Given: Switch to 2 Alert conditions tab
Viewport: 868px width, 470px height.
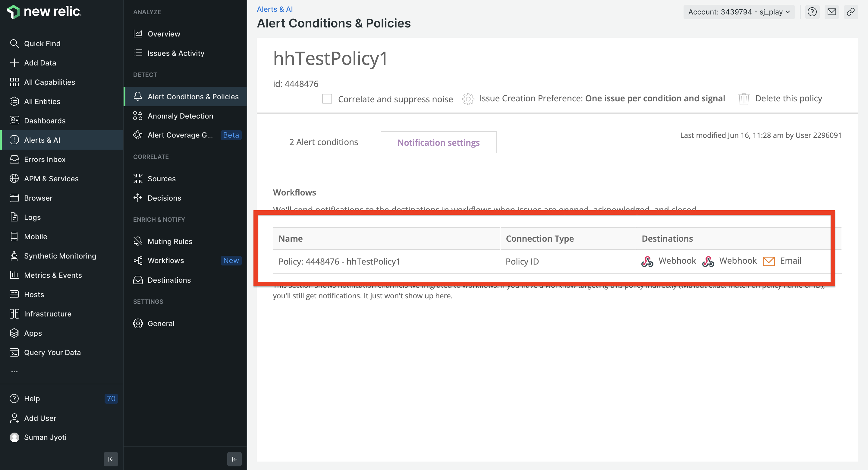Looking at the screenshot, I should pos(323,142).
